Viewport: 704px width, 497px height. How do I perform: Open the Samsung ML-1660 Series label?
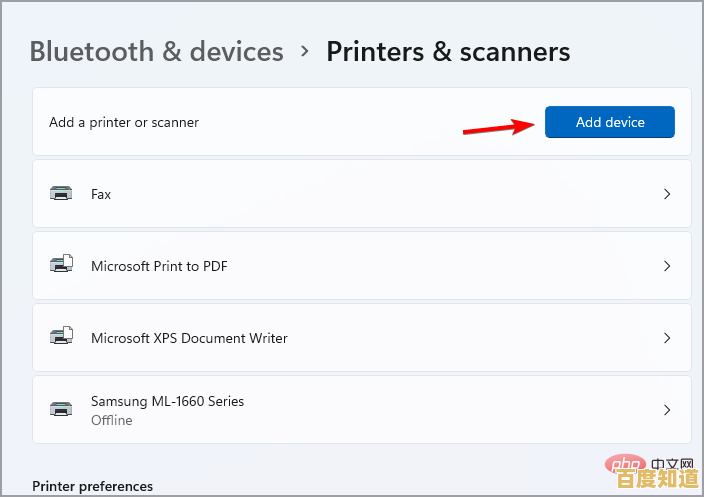[x=167, y=401]
